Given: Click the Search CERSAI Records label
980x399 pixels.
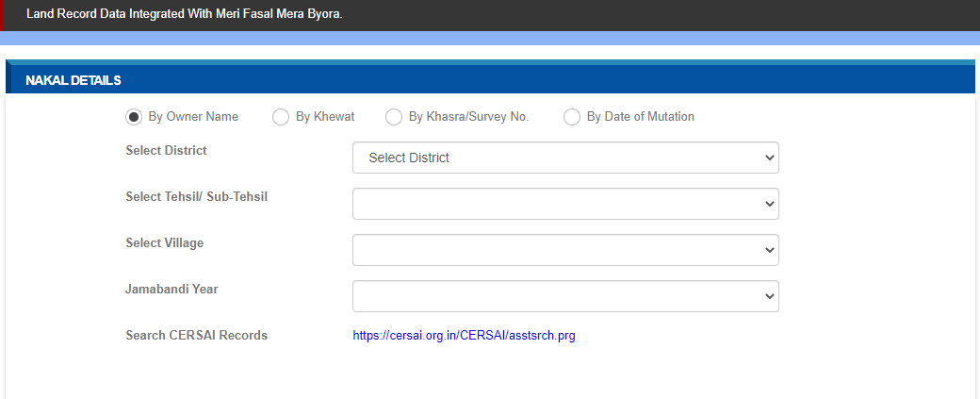Looking at the screenshot, I should point(196,336).
